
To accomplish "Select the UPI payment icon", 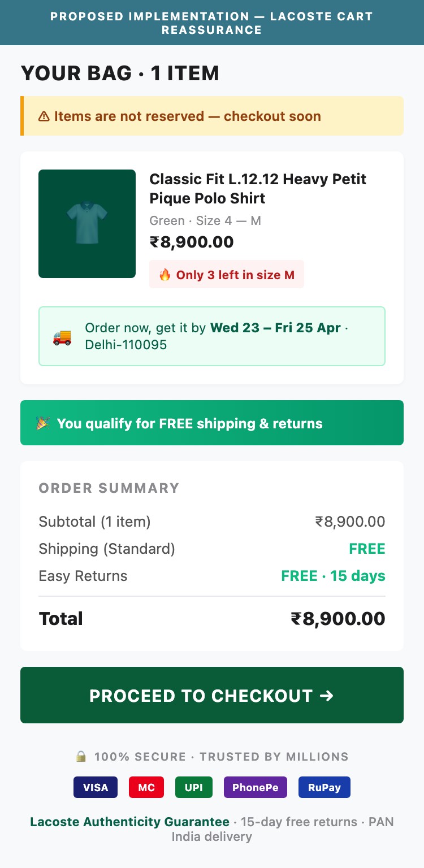I will pos(193,787).
